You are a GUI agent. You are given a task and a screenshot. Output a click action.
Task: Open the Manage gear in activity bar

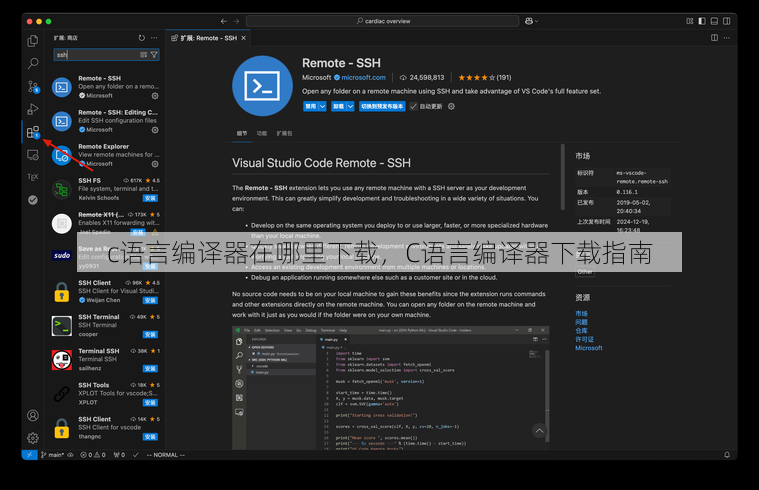(x=33, y=438)
